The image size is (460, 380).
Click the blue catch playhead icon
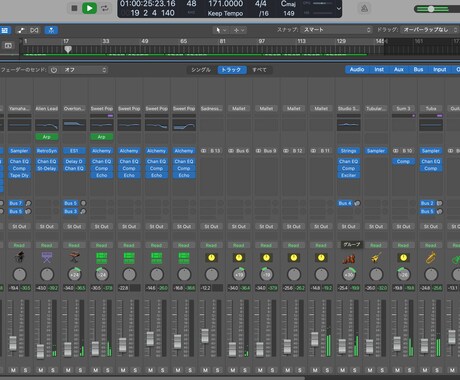pos(51,30)
